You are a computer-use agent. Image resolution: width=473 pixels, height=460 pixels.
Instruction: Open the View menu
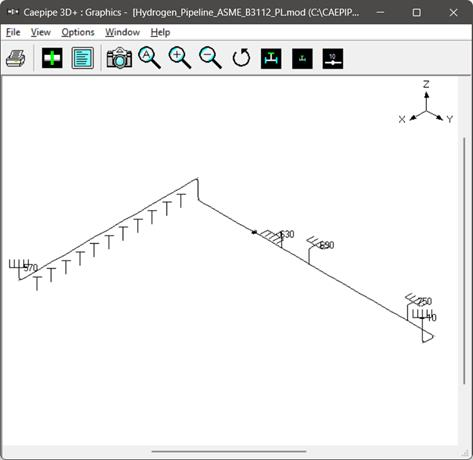[x=41, y=32]
